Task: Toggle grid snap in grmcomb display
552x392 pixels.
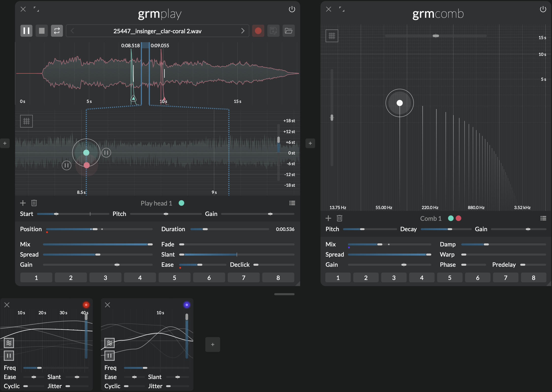Action: 332,36
